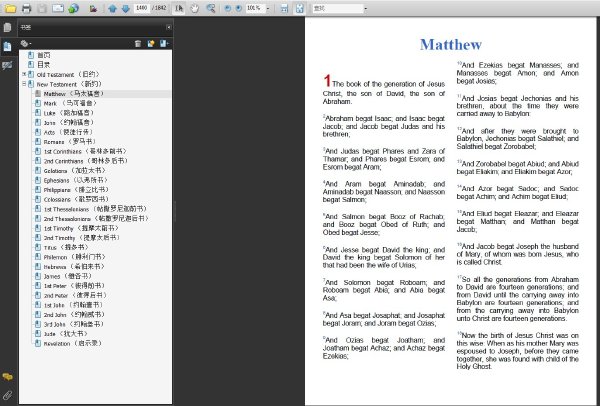Select the Jude bookmark
The height and width of the screenshot is (406, 600).
[66, 334]
